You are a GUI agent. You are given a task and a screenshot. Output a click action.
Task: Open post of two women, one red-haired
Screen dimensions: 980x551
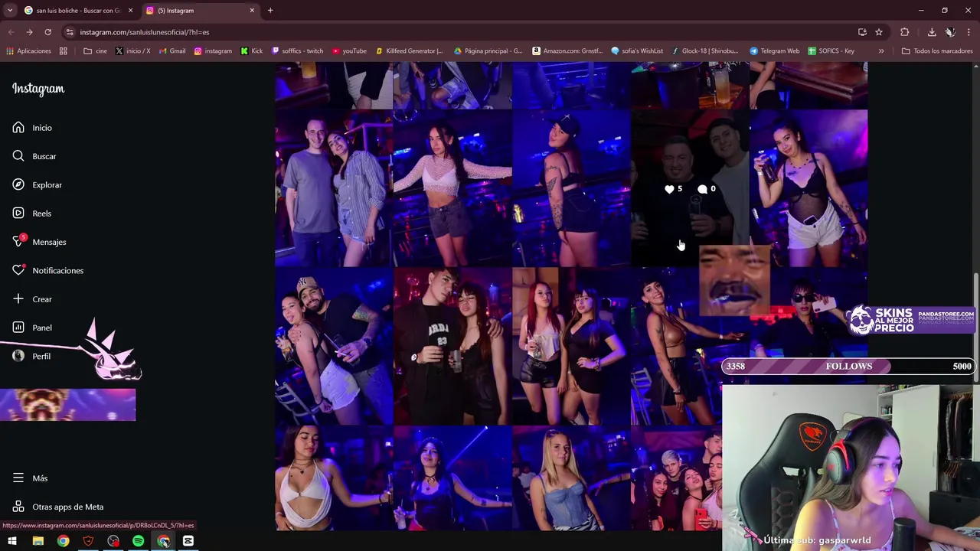pos(571,347)
